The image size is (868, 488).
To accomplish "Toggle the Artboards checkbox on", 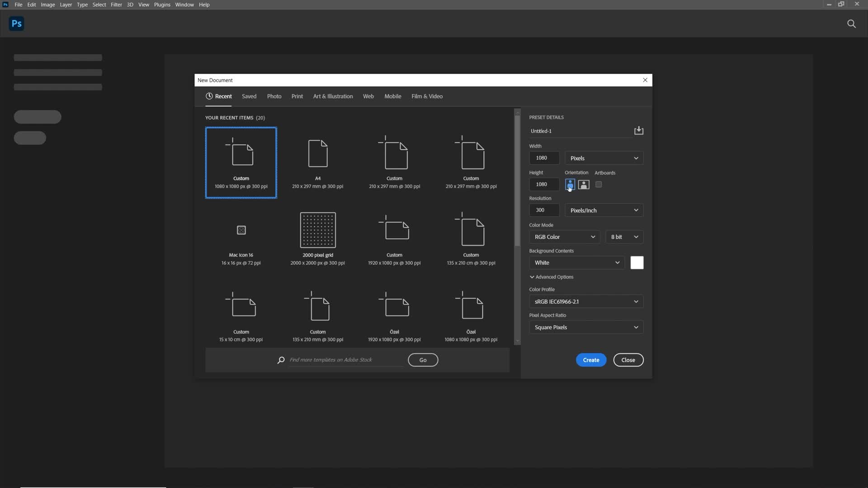I will (599, 184).
